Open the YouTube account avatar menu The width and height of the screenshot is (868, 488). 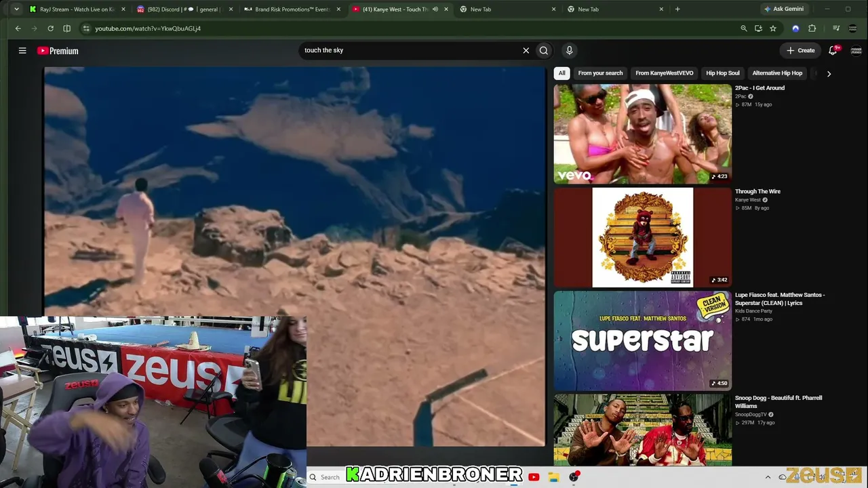point(856,50)
